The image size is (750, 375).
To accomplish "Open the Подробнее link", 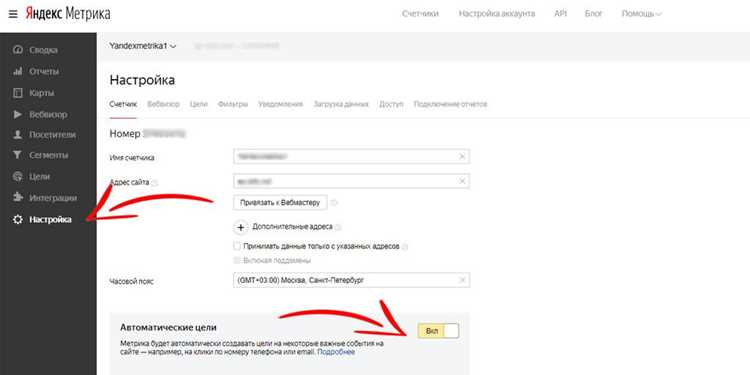I will pos(336,352).
